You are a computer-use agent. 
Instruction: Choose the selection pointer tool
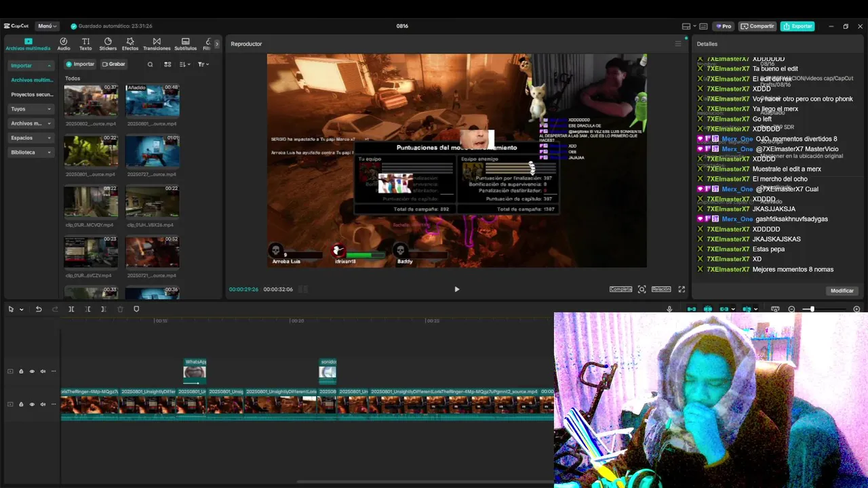[x=11, y=309]
